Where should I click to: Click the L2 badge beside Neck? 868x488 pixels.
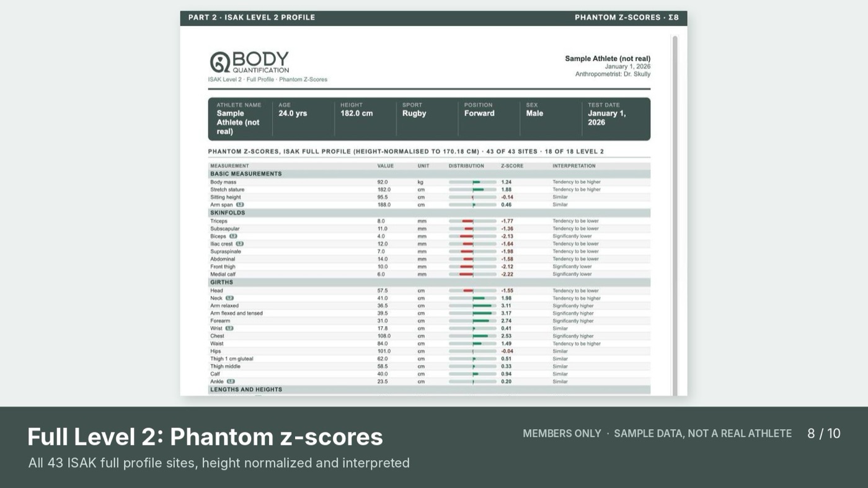229,298
